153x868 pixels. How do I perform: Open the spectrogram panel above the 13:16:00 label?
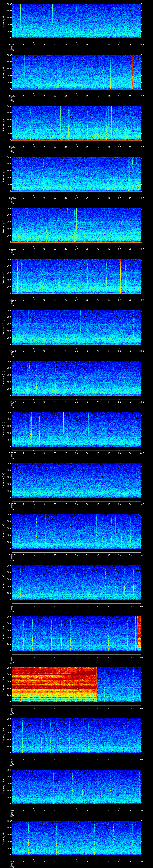point(77,786)
